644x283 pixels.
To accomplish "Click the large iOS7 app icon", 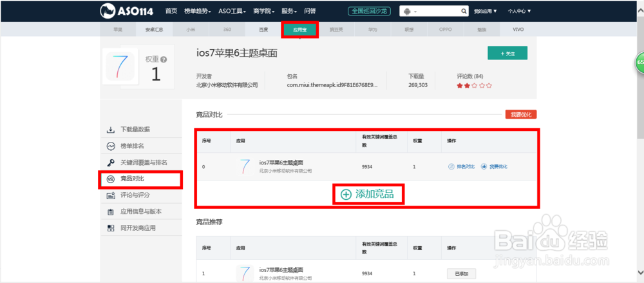I will coord(120,66).
